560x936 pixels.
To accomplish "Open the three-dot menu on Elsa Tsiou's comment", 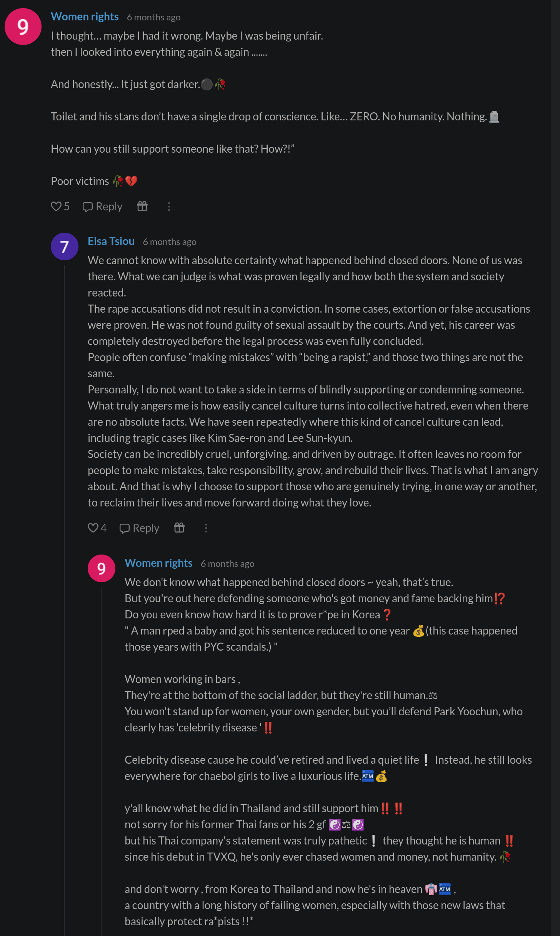I will [206, 528].
